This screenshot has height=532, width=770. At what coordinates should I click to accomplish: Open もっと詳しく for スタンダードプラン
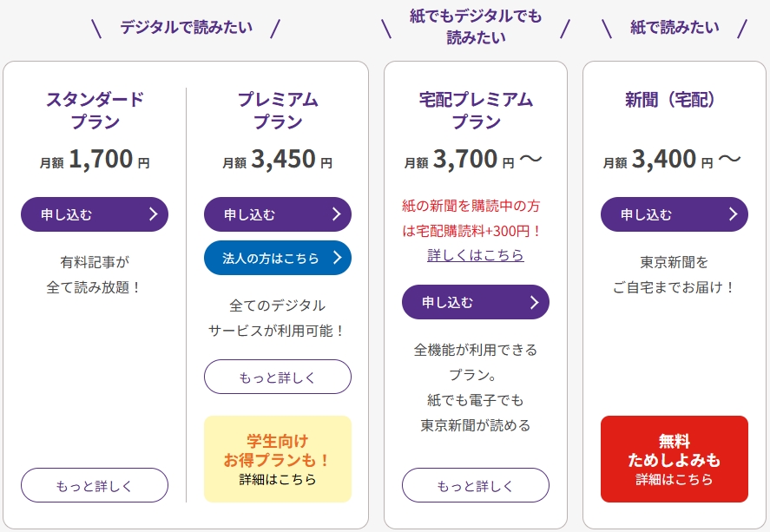click(95, 485)
